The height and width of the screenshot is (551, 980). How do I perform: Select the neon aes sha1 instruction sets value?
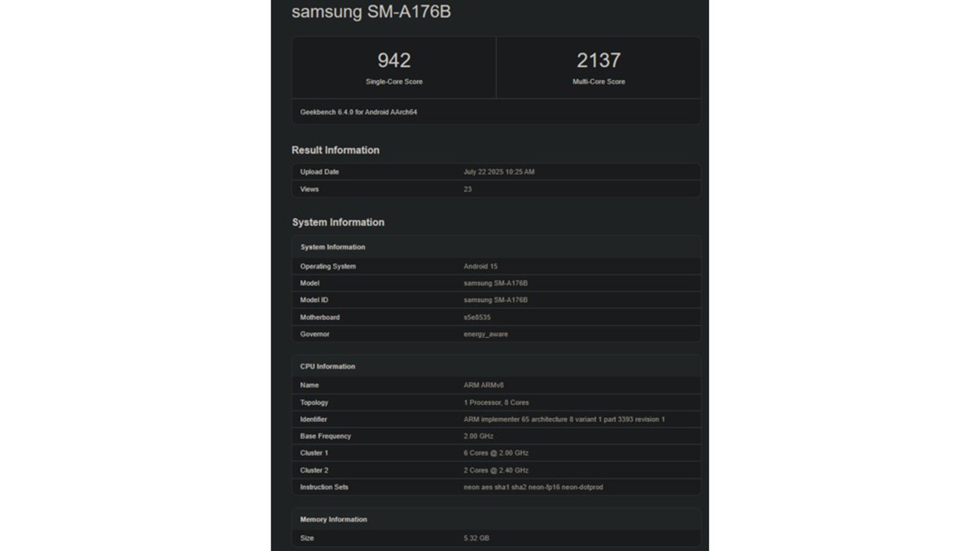coord(533,487)
